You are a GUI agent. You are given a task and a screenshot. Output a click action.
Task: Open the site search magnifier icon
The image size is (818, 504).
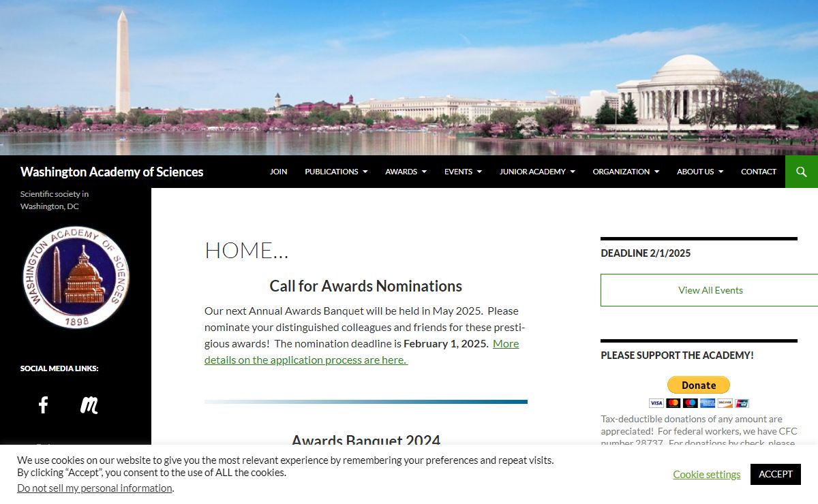click(x=801, y=172)
